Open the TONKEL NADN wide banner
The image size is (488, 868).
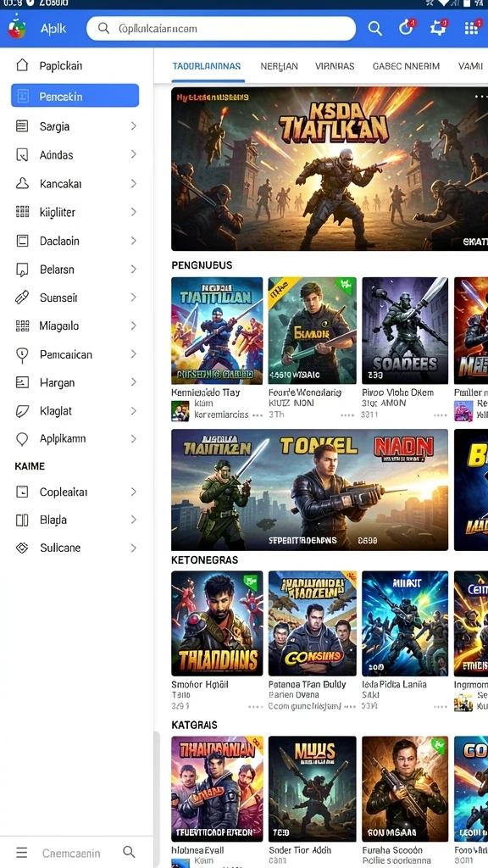310,490
